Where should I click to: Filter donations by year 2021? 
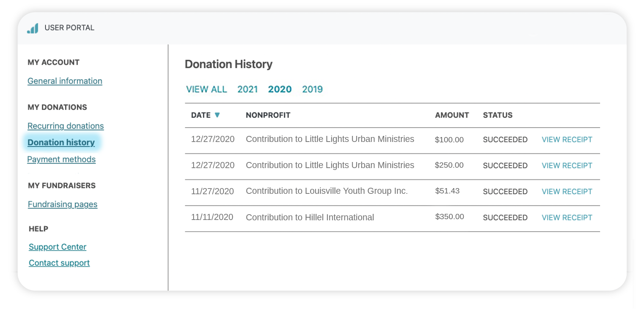pyautogui.click(x=247, y=89)
